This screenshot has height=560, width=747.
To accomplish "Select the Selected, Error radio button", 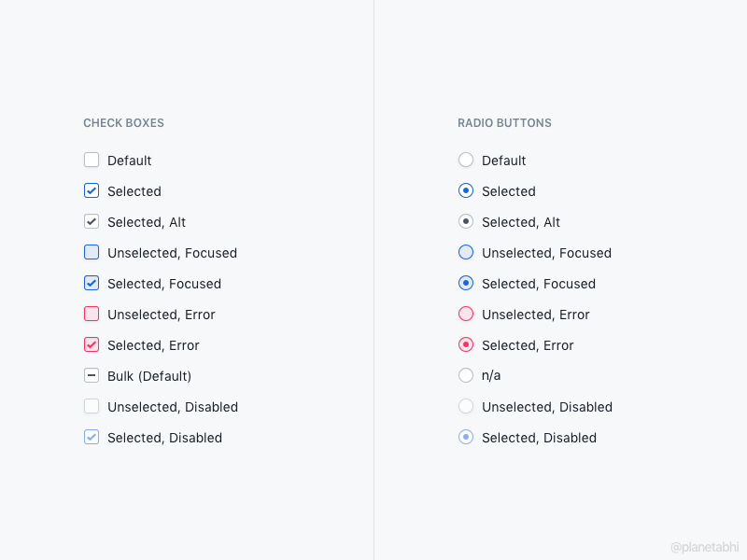I will [x=466, y=344].
